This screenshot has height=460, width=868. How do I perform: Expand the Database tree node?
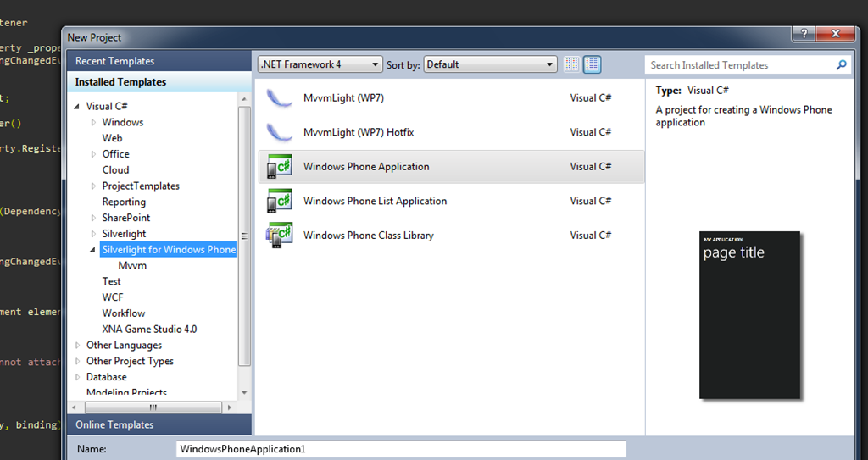point(77,378)
